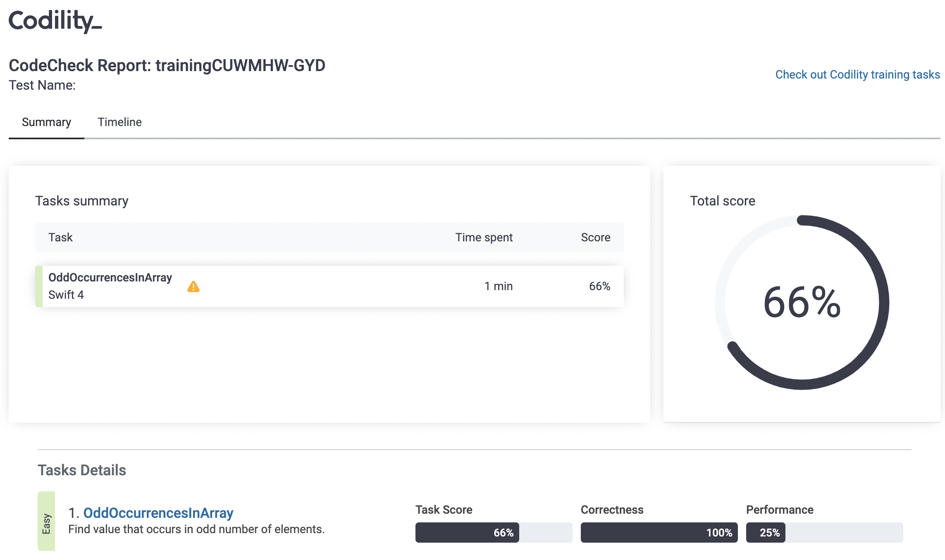Click the Performance 25% progress bar
The image size is (945, 560).
[x=824, y=532]
